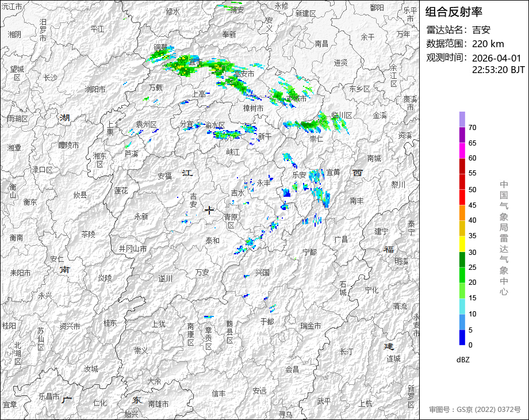This screenshot has width=529, height=420.
Task: Click the 崇仁 label on the map
Action: click(316, 139)
